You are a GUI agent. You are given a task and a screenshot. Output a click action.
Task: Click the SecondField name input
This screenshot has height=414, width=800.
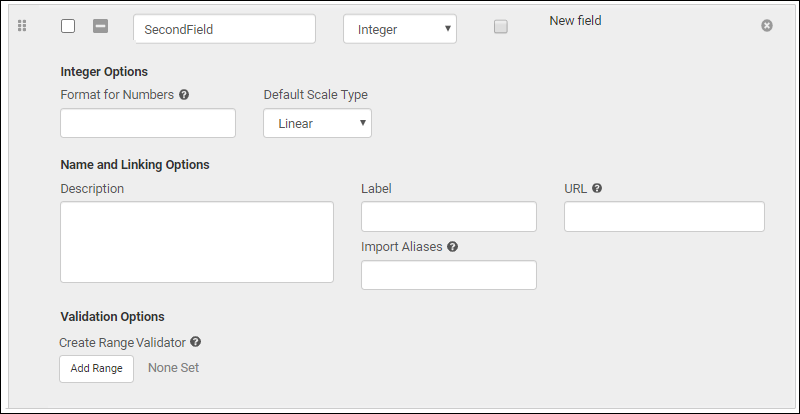(224, 29)
